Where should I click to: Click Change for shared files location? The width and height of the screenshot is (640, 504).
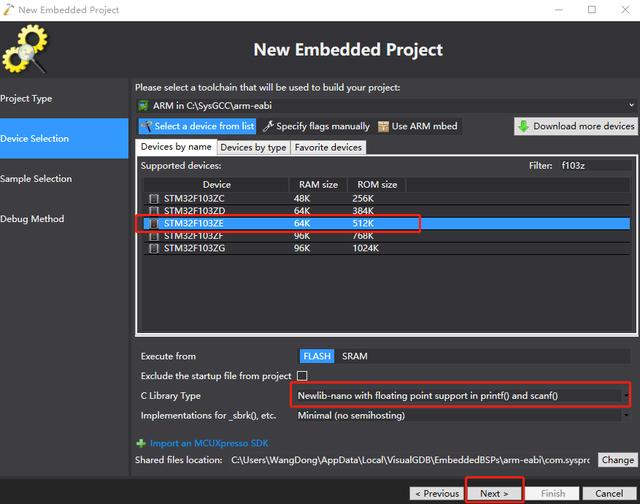pyautogui.click(x=618, y=460)
